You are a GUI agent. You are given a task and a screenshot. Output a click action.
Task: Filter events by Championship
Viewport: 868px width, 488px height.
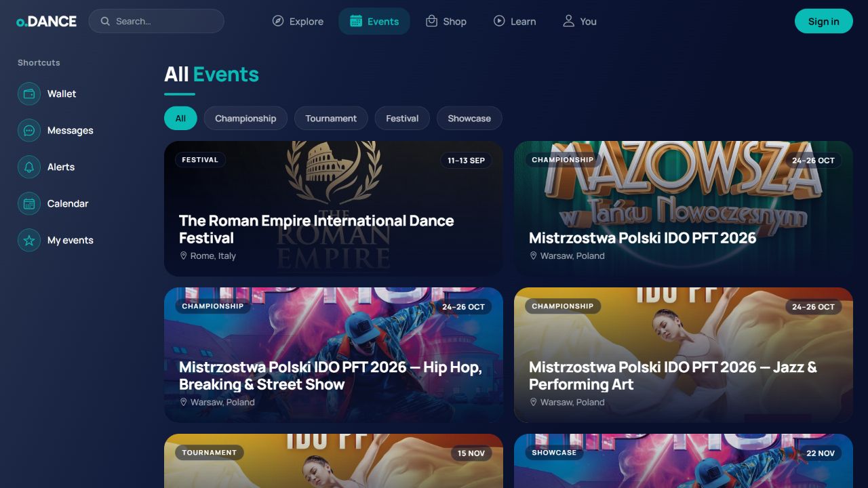(245, 118)
